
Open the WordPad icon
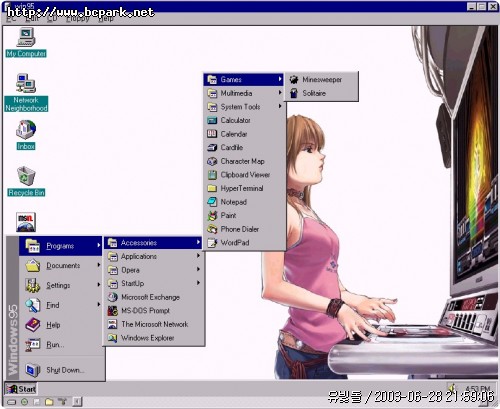(x=212, y=243)
